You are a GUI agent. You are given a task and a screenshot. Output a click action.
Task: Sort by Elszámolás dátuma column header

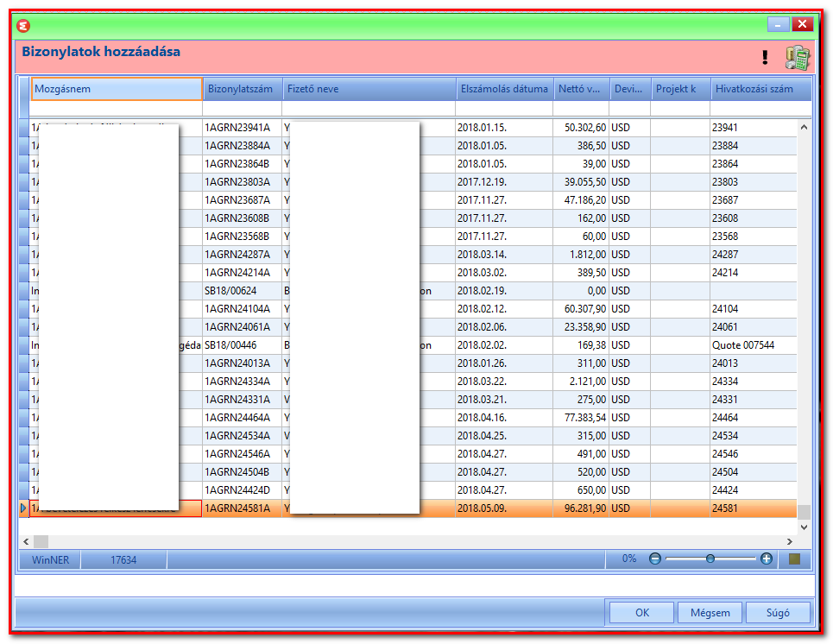click(504, 89)
